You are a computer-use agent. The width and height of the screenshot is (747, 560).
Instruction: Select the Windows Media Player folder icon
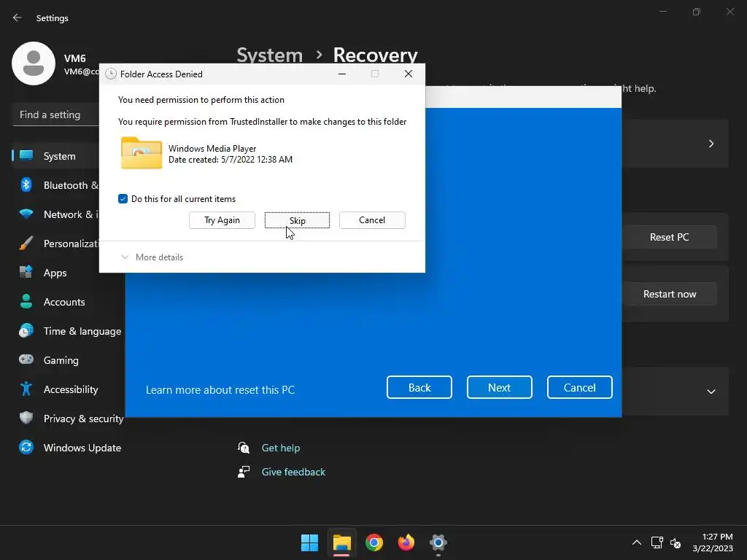(142, 153)
